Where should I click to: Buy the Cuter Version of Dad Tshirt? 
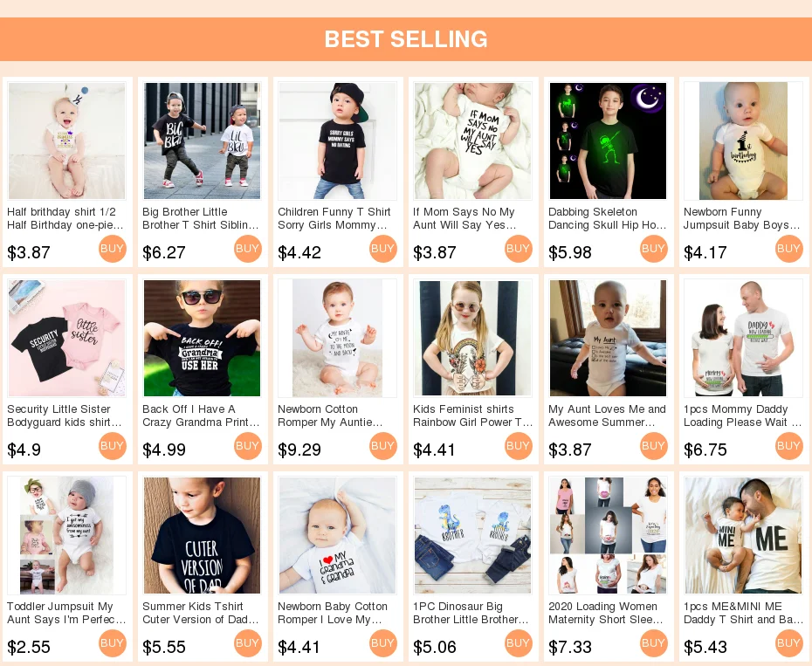[x=248, y=643]
